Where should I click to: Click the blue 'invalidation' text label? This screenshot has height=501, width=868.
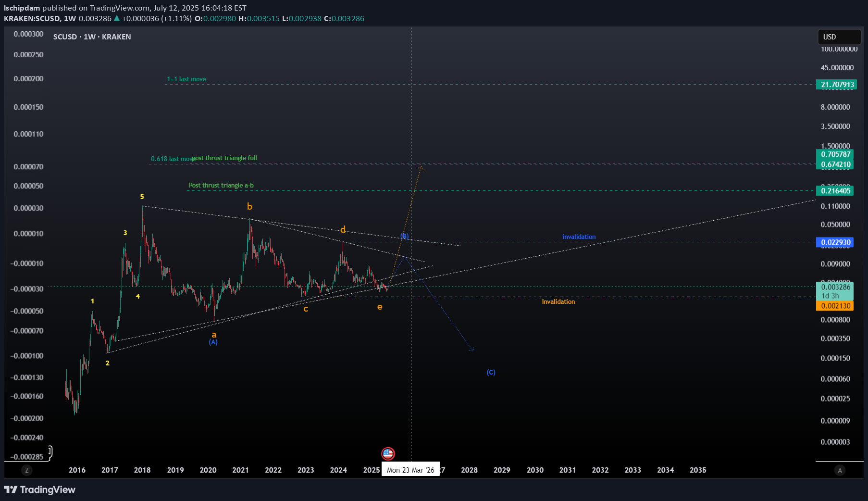pos(579,237)
